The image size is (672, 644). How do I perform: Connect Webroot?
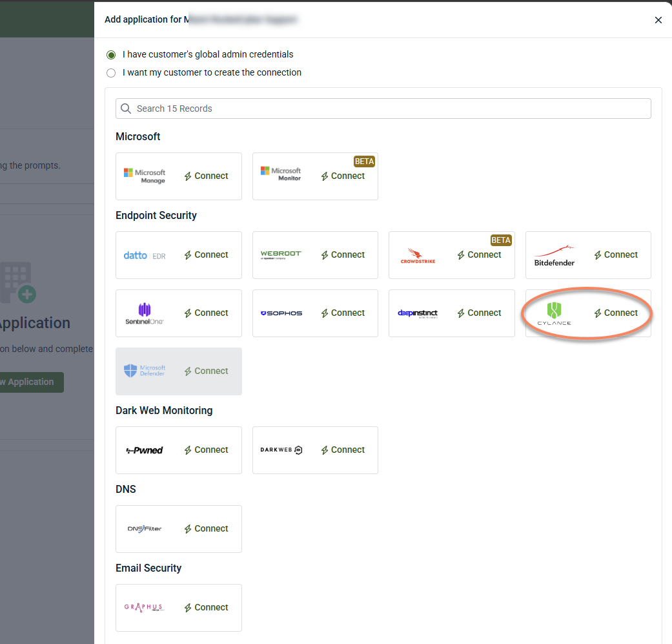click(343, 254)
